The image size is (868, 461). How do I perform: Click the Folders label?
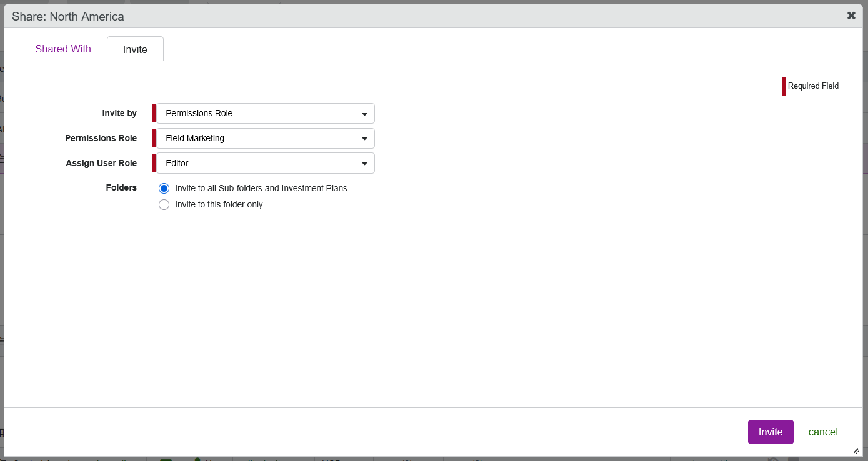point(121,187)
